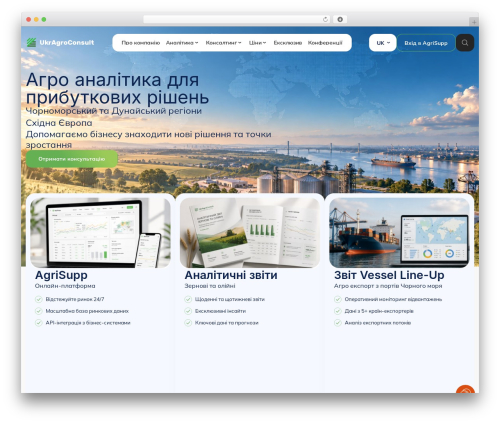Click the 'API-інтеграція з бізнес-системами' text

[88, 323]
